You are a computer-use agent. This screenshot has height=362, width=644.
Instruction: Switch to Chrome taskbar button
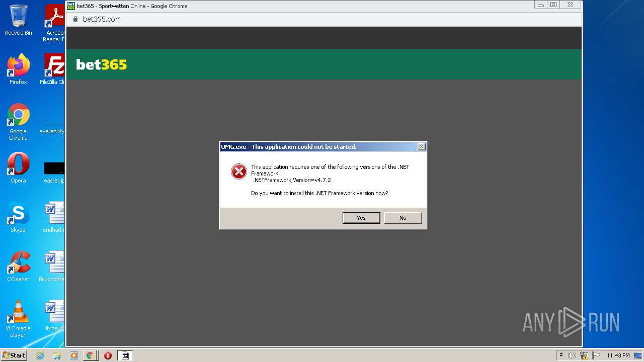90,355
